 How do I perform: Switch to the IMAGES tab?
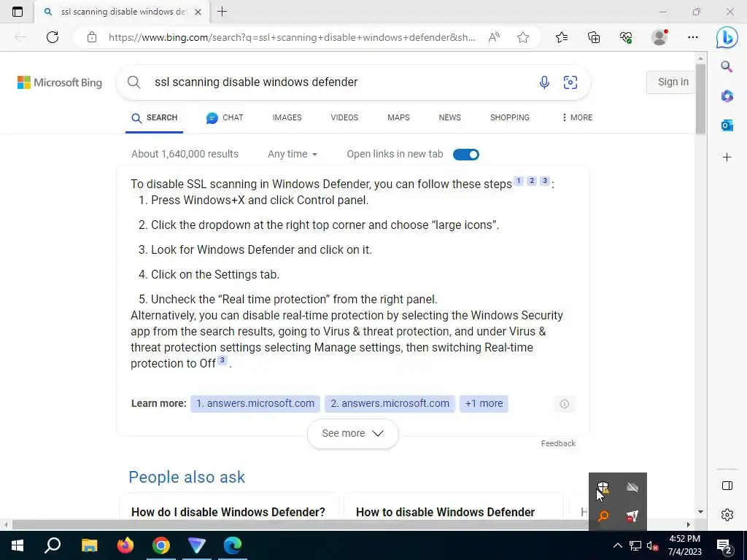287,117
